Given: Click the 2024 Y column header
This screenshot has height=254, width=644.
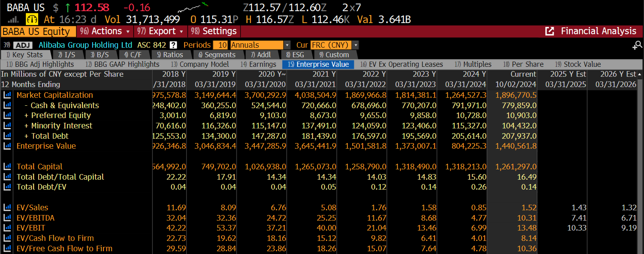Looking at the screenshot, I should pyautogui.click(x=474, y=74).
